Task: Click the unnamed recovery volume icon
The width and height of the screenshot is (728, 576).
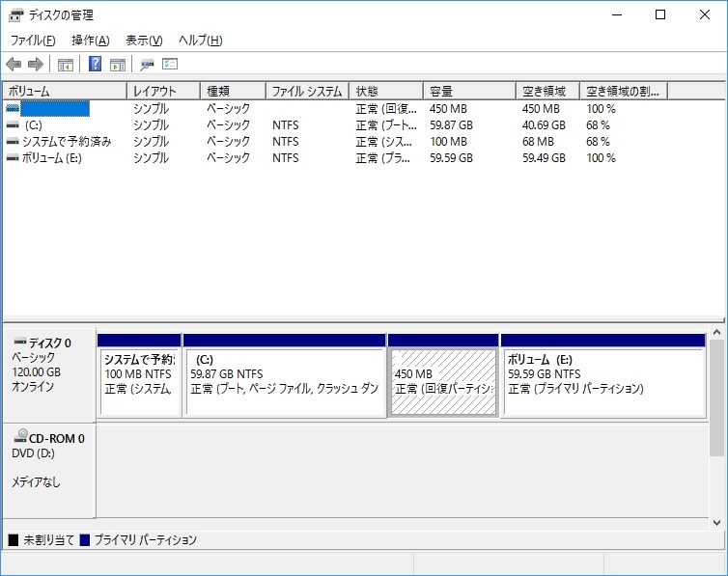Action: tap(13, 108)
